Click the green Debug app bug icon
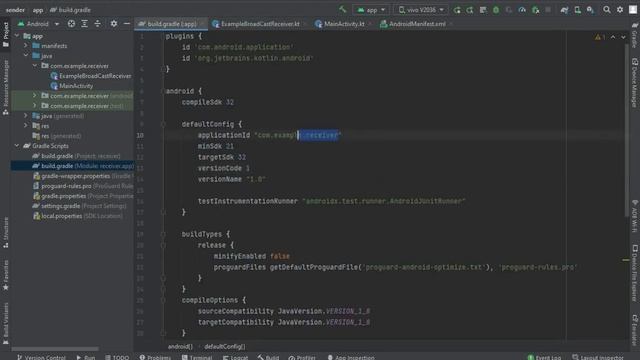This screenshot has width=640, height=360. pos(496,10)
